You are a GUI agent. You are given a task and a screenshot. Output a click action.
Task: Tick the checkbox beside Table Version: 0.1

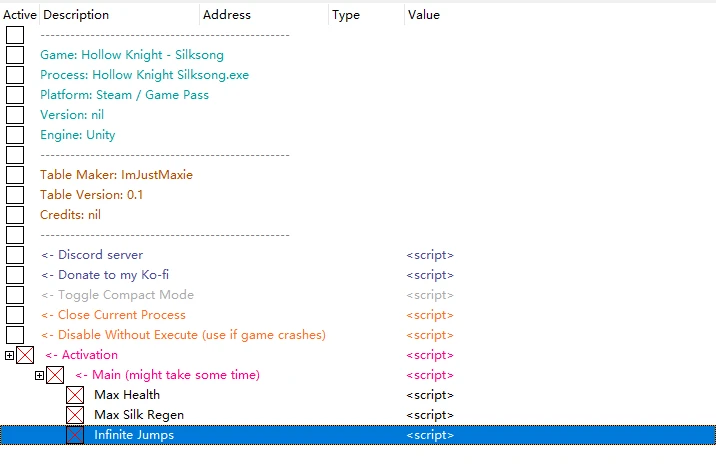coord(15,195)
